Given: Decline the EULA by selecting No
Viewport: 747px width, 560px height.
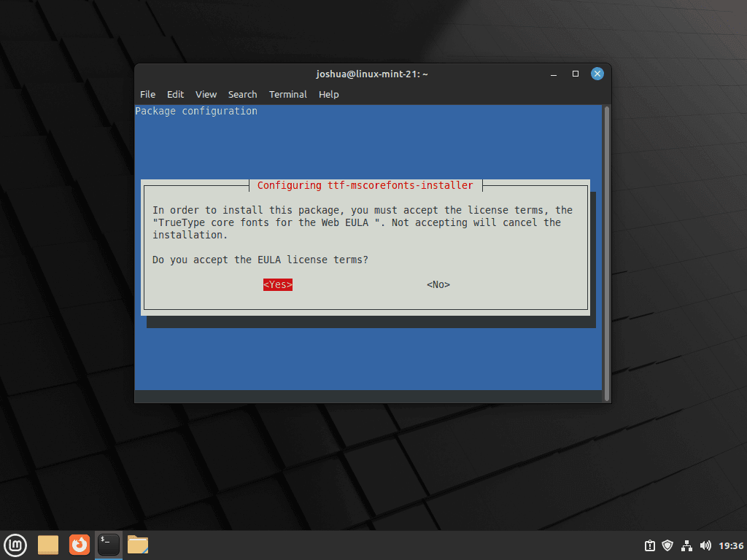Looking at the screenshot, I should click(x=437, y=284).
